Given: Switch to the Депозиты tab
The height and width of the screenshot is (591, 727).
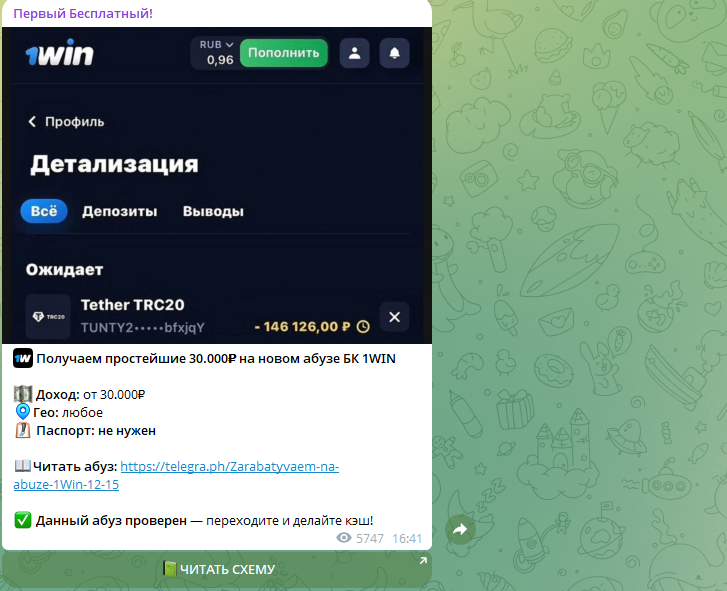Looking at the screenshot, I should pos(120,211).
